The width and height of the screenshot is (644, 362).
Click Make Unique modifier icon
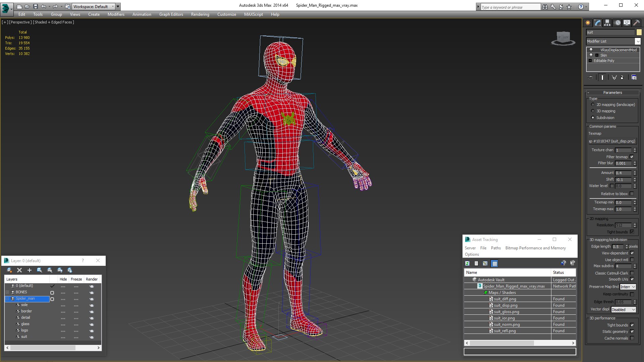614,77
